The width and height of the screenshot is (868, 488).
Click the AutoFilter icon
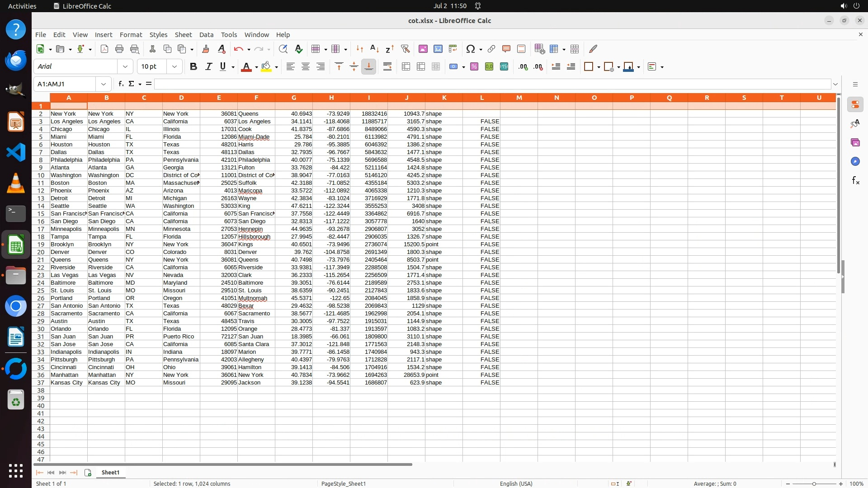tap(405, 49)
